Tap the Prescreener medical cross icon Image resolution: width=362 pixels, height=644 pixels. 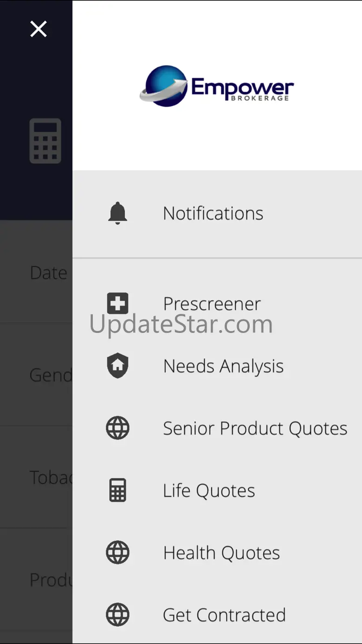(x=117, y=304)
